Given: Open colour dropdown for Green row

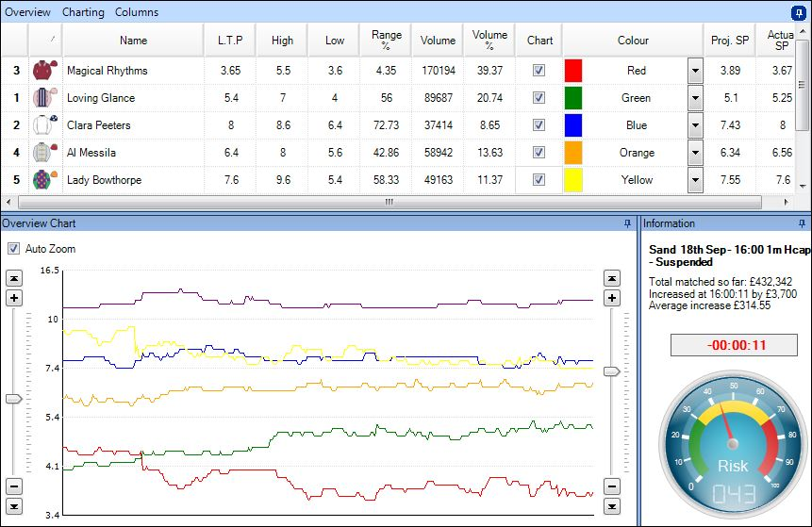Looking at the screenshot, I should (695, 97).
